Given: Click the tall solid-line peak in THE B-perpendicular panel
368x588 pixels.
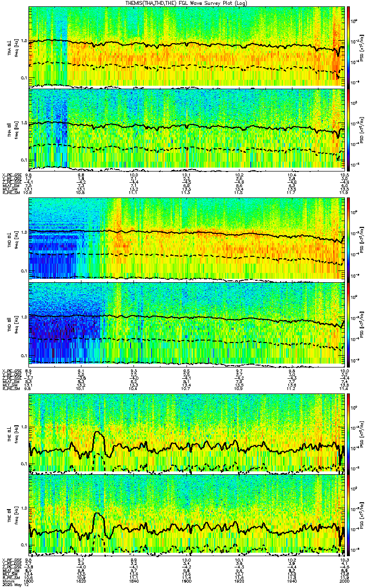Looking at the screenshot, I should (x=99, y=433).
